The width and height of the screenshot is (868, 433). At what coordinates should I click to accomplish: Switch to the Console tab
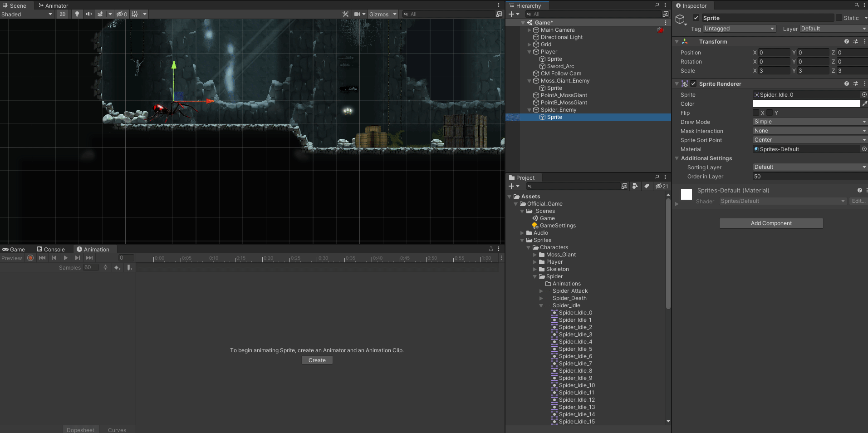pyautogui.click(x=51, y=249)
